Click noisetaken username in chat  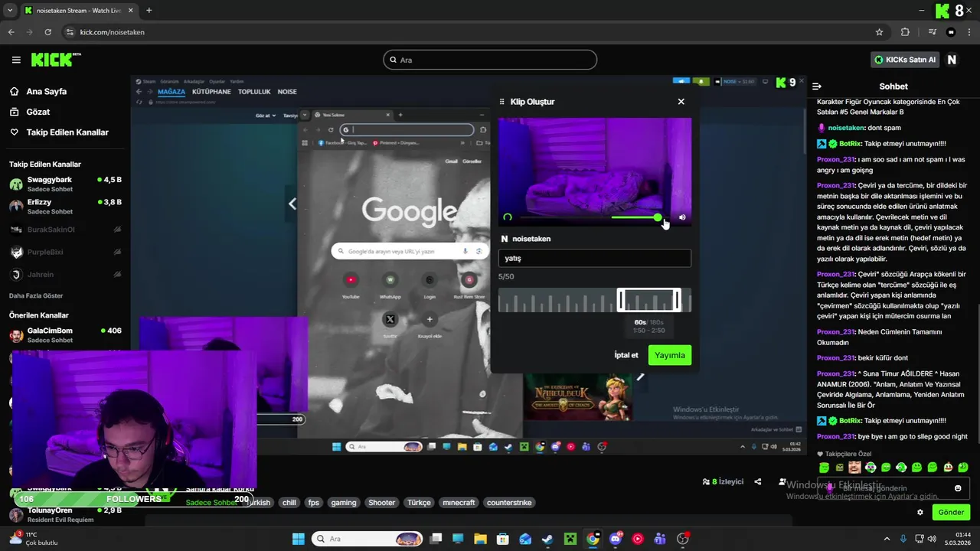pos(846,128)
